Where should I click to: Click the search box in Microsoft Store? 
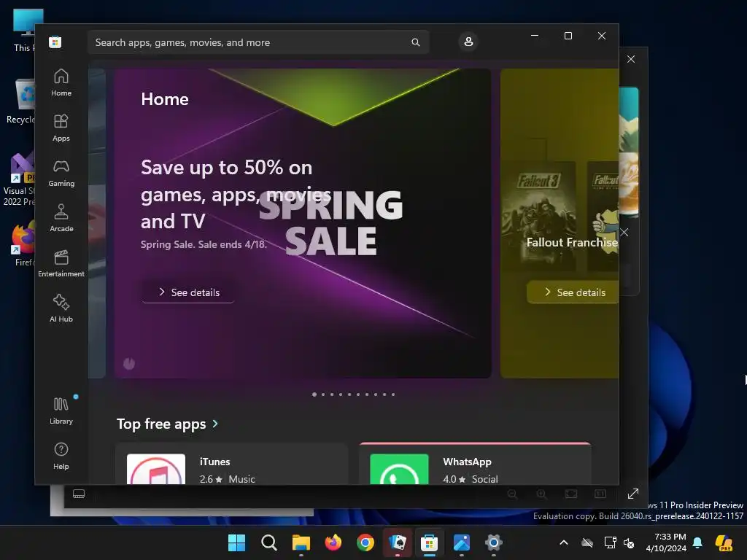[x=258, y=42]
